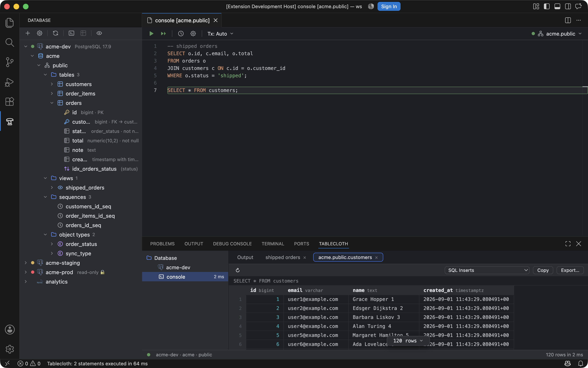This screenshot has height=368, width=588.
Task: Open the acme.public schema selector
Action: (557, 34)
